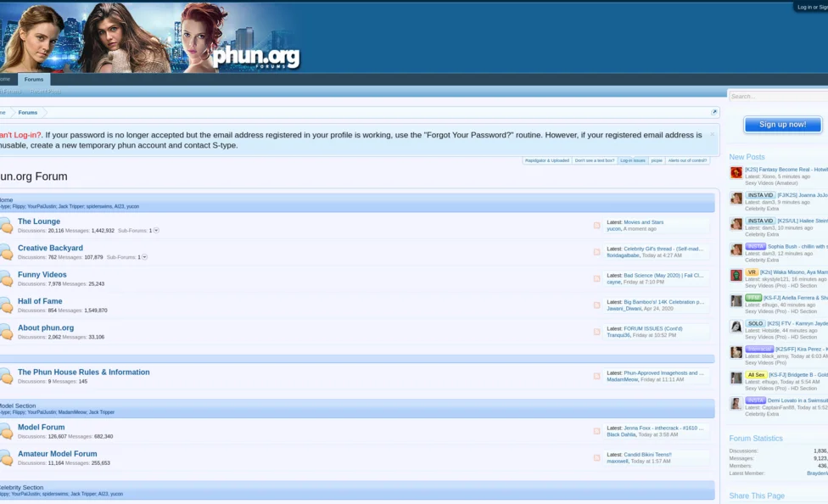Select the Forums navigation tab
The image size is (828, 504).
coord(34,79)
